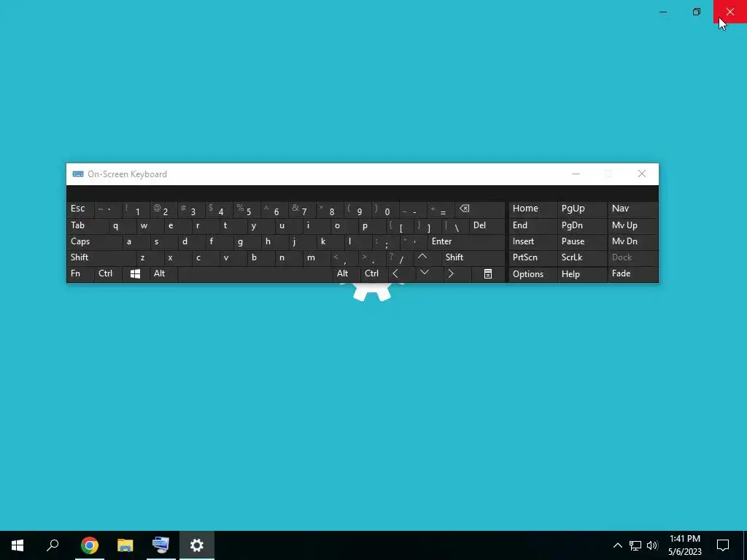
Task: Open taskbar search magnifier
Action: click(x=53, y=545)
